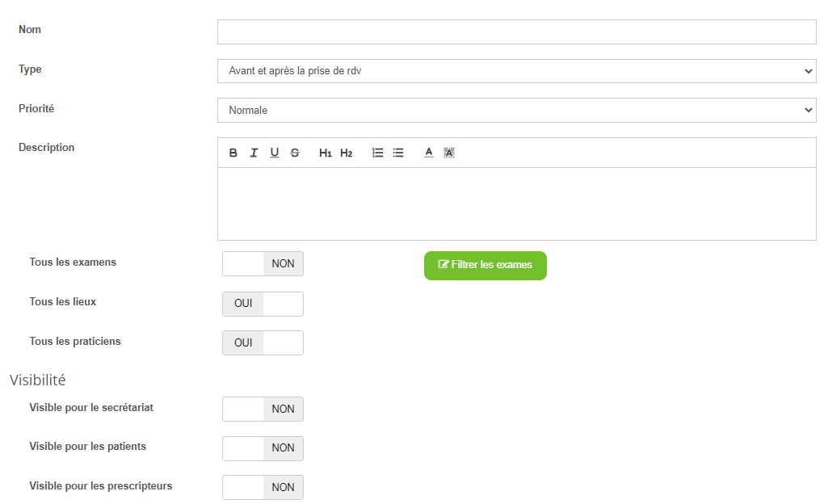Viewport: 824px width, 504px height.
Task: Apply italic formatting in description toolbar
Action: (254, 153)
